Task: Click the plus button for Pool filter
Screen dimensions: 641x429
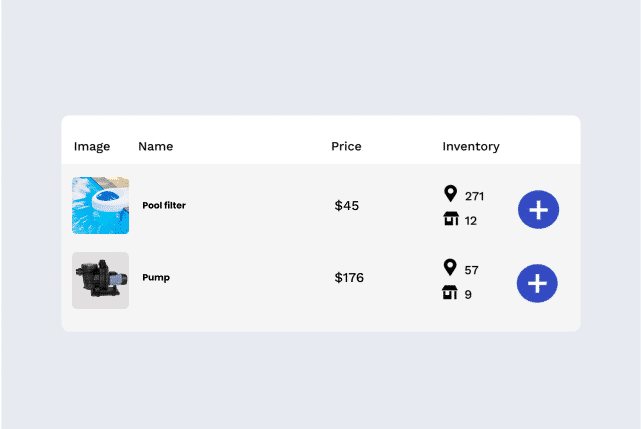Action: click(x=538, y=209)
